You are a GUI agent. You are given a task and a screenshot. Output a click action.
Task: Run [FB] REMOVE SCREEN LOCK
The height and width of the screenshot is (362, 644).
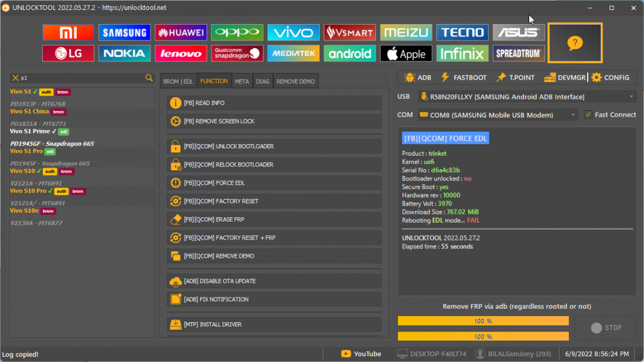274,121
